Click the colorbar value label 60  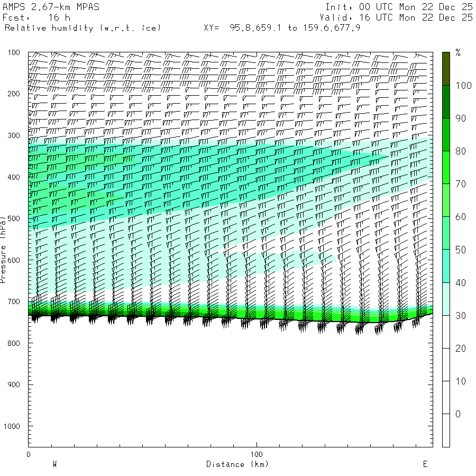point(461,217)
